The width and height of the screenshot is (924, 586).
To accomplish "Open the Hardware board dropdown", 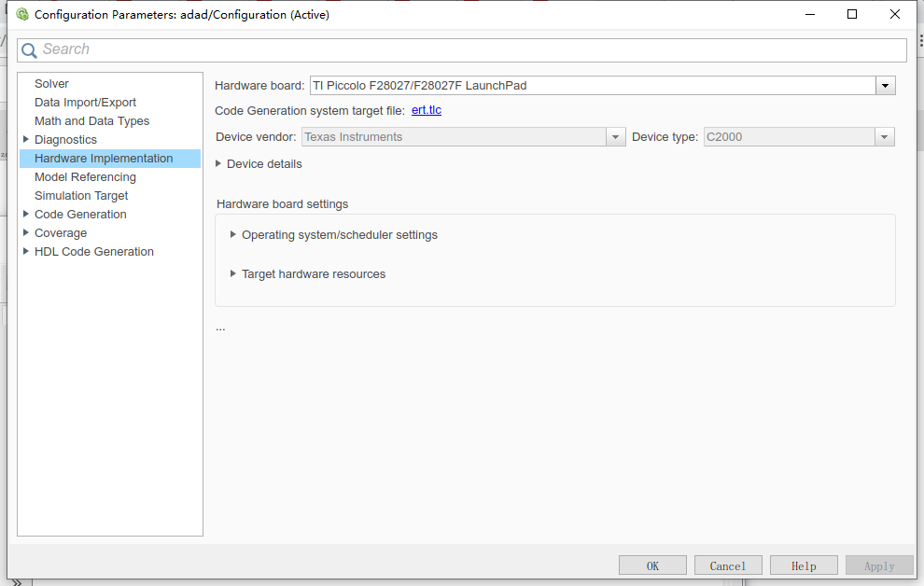I will click(x=885, y=86).
